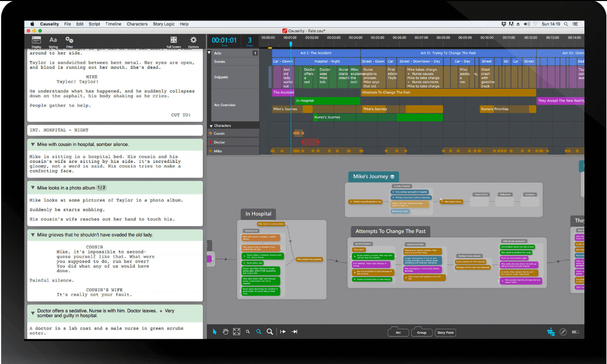Viewport: 607px width, 364px height.
Task: Collapse 'Mike looks in a photo album' snippet
Action: (33, 188)
